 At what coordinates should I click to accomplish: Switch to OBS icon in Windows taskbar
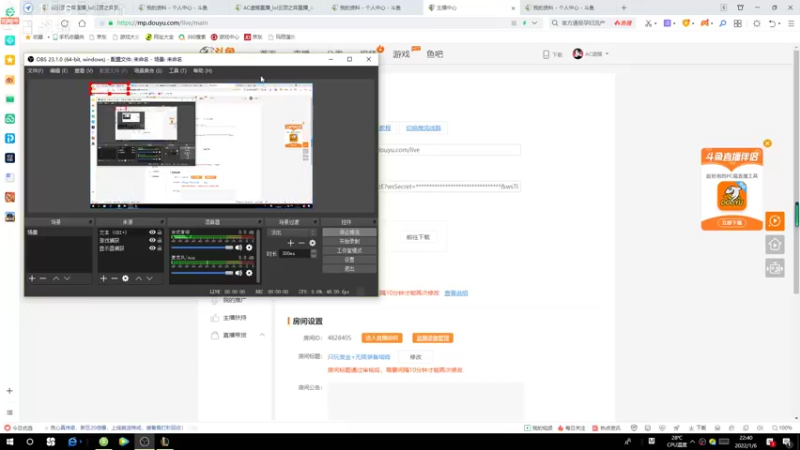tap(144, 442)
